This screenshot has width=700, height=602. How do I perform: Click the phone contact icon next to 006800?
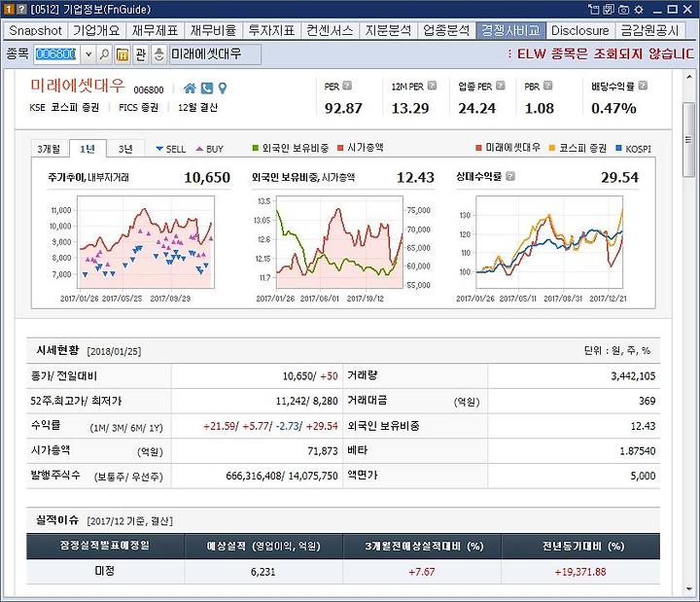click(x=207, y=89)
